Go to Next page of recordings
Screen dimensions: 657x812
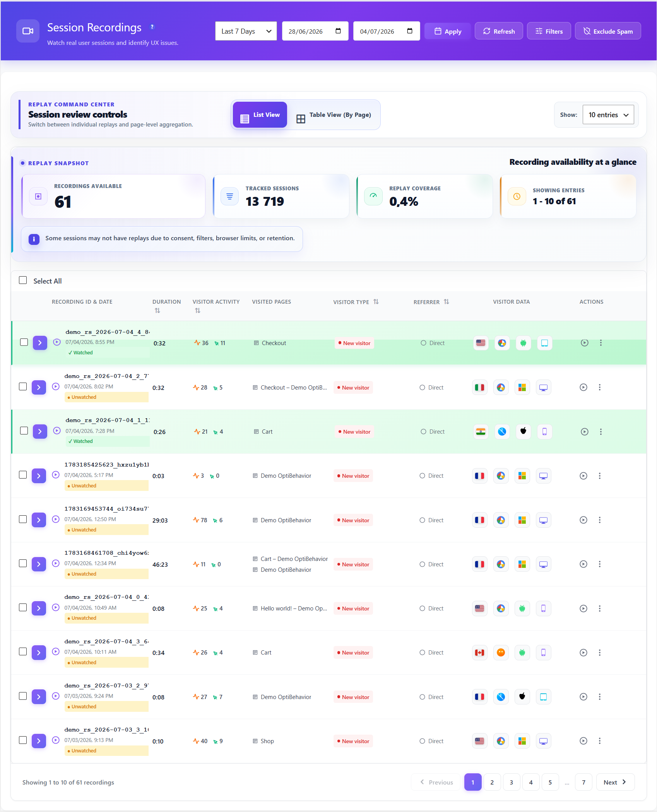(x=615, y=783)
